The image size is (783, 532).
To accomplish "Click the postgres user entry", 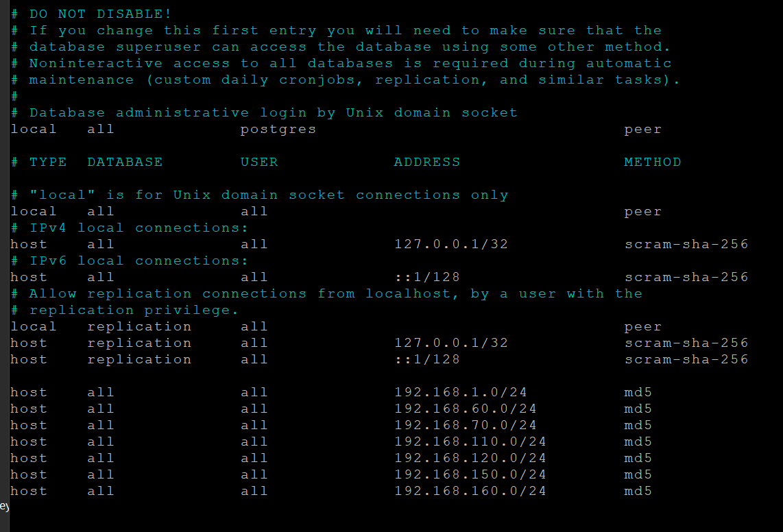I will coord(278,130).
